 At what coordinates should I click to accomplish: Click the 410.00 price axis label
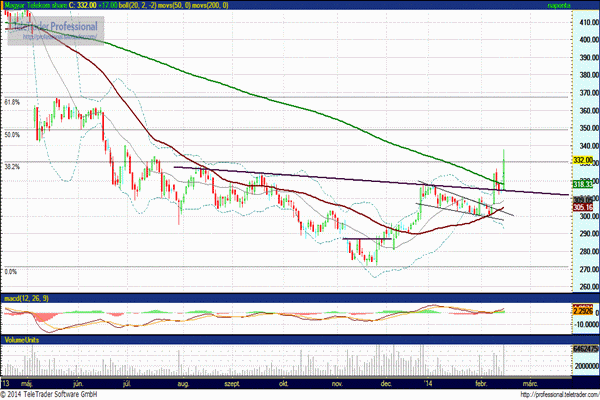[589, 22]
